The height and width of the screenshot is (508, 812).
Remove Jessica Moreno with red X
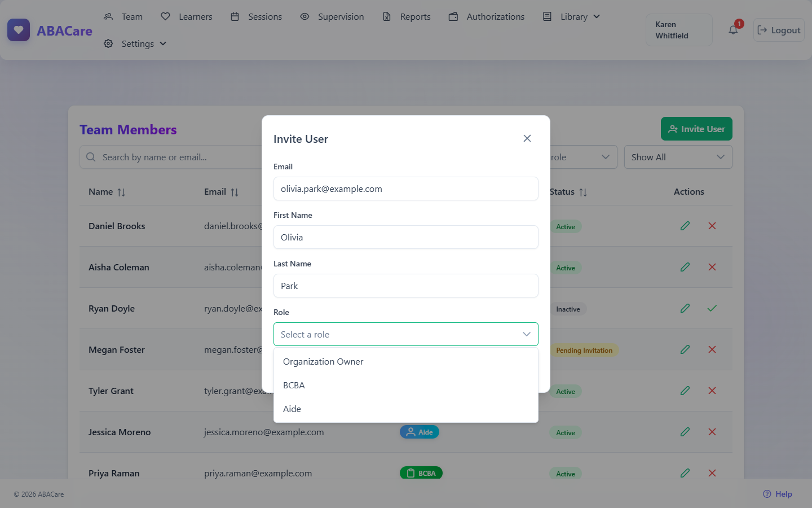pos(712,432)
